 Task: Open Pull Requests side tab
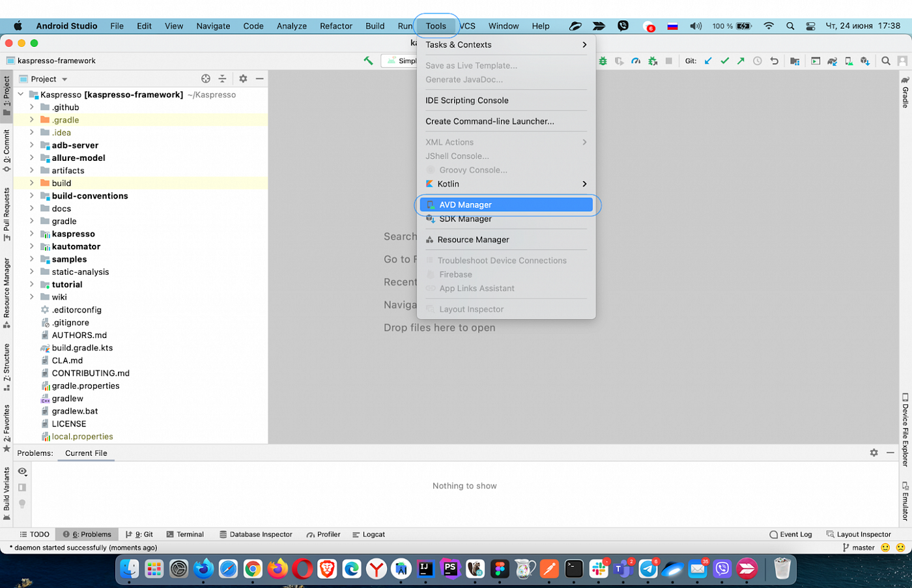tap(7, 214)
